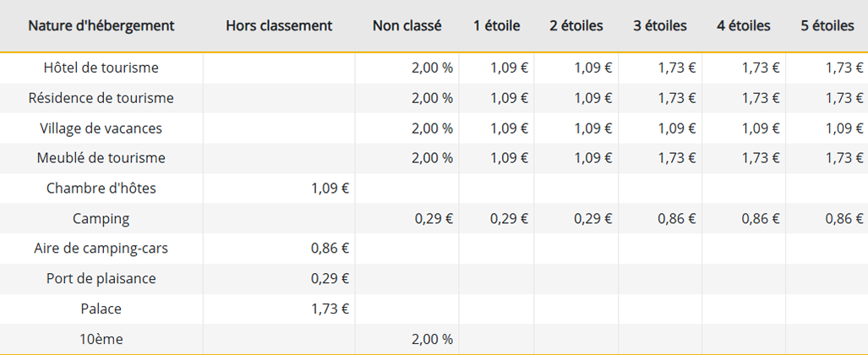This screenshot has width=868, height=355.
Task: Select the "1 étoile" column header
Action: 496,25
